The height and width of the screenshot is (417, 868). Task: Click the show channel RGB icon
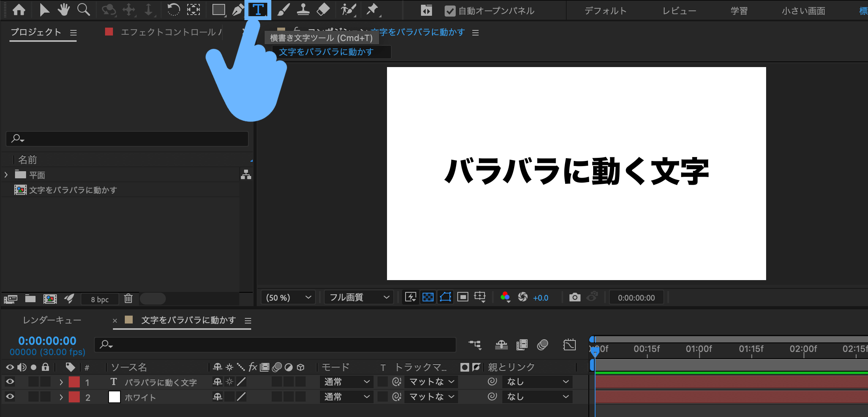click(x=505, y=297)
